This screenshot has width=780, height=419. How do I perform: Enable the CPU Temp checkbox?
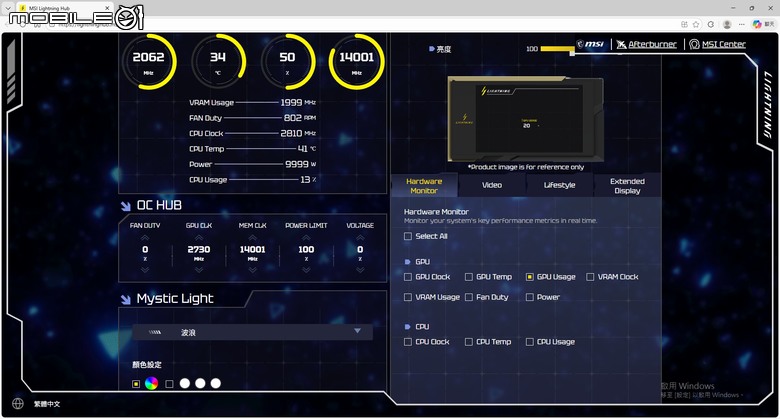tap(469, 342)
